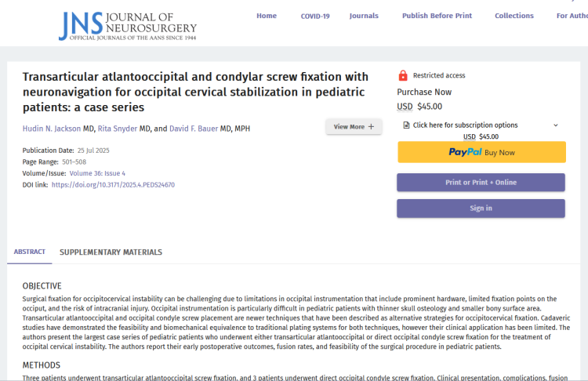Click the page range 501–508
Viewport: 588px width, 381px height.
point(74,162)
